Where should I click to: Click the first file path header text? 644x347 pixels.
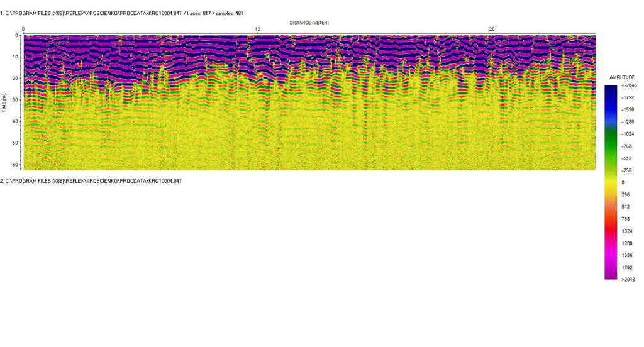point(123,13)
